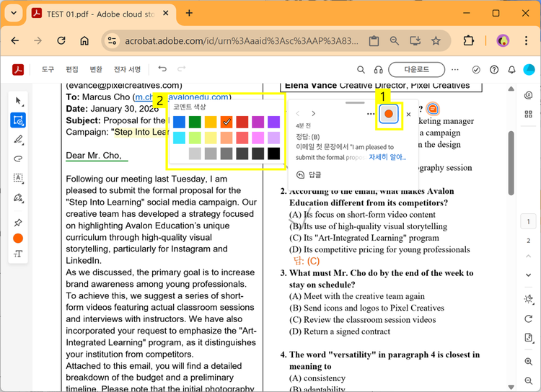This screenshot has width=541, height=392.
Task: Expand comment with 자세히 알아 link
Action: click(387, 157)
